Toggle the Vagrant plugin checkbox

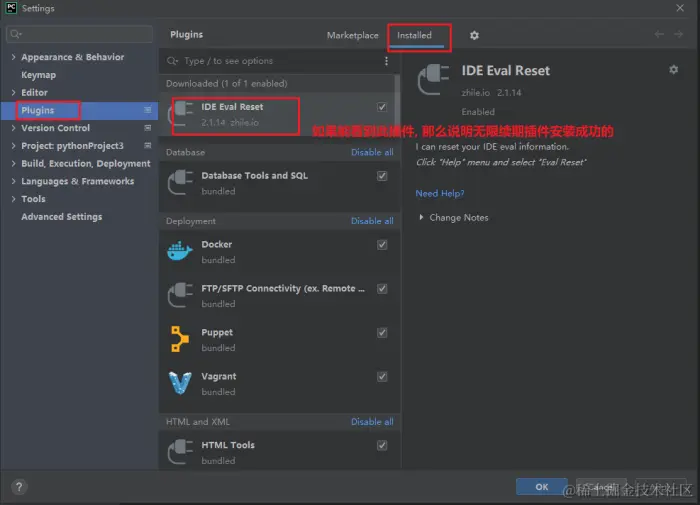[x=382, y=376]
